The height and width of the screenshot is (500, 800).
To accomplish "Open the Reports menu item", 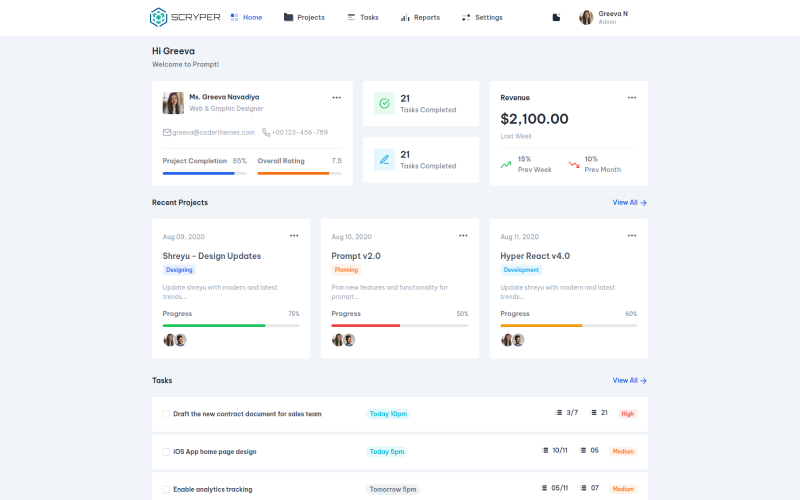I will pyautogui.click(x=420, y=17).
